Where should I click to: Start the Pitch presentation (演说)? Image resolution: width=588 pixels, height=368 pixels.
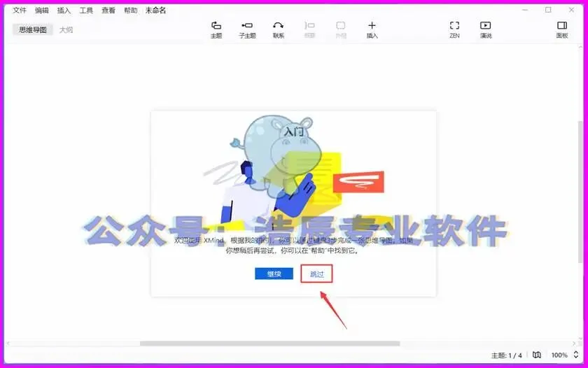(486, 29)
